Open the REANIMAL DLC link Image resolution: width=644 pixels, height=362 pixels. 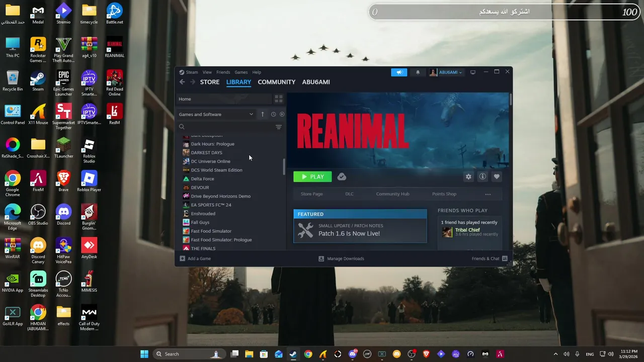pyautogui.click(x=349, y=194)
